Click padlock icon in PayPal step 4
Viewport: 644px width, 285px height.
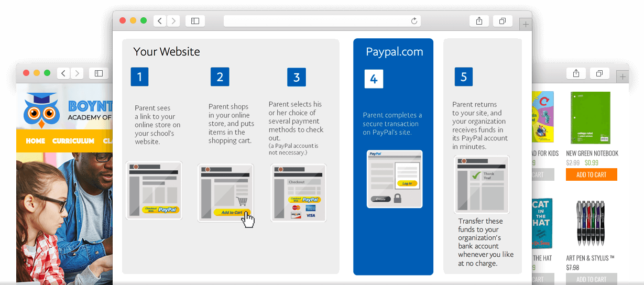click(x=398, y=199)
